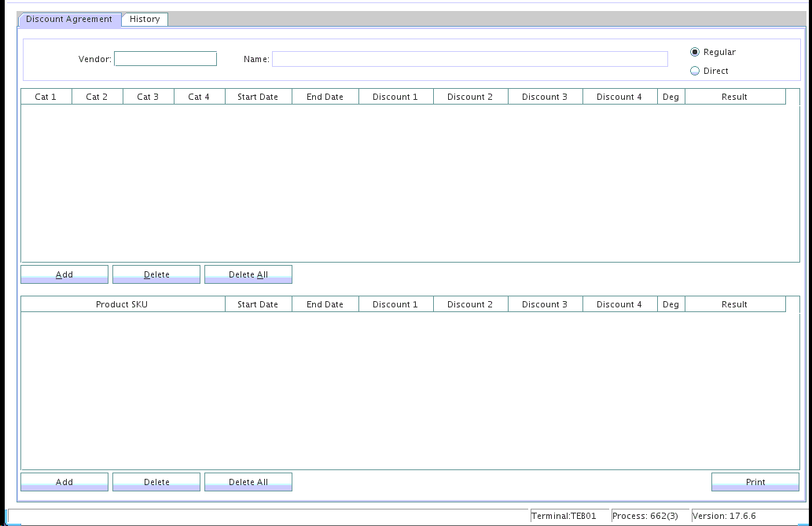Click the Cat 1 column header
Screen dimensions: 812x526
point(46,97)
